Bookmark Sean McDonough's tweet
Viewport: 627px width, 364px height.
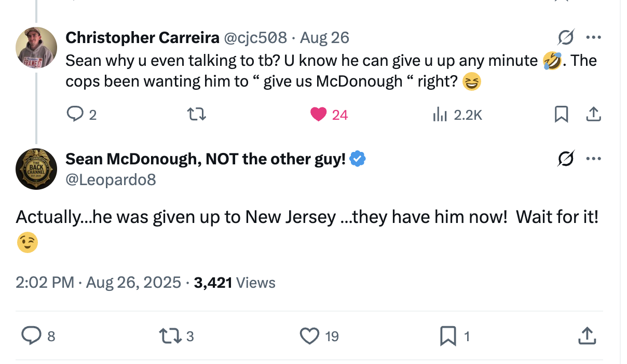pyautogui.click(x=447, y=336)
